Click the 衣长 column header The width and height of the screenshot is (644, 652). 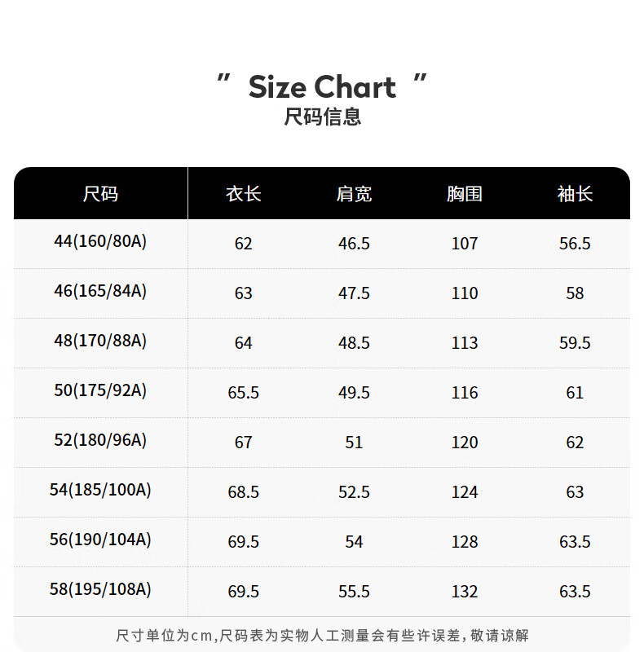(x=243, y=194)
